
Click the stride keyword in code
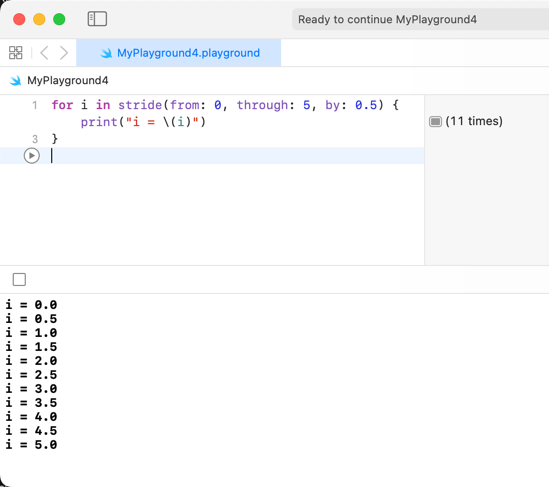(x=140, y=105)
